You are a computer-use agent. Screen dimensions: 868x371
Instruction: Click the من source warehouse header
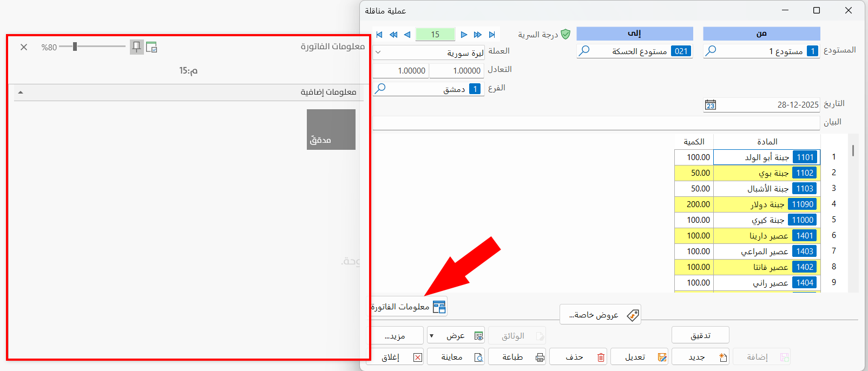pos(761,34)
